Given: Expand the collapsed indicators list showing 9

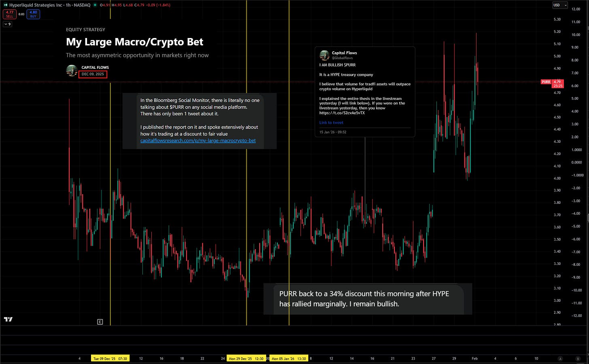Looking at the screenshot, I should tap(7, 24).
